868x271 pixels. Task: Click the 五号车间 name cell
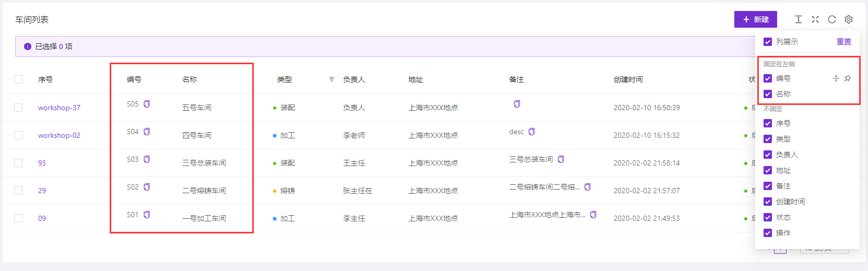click(x=197, y=108)
